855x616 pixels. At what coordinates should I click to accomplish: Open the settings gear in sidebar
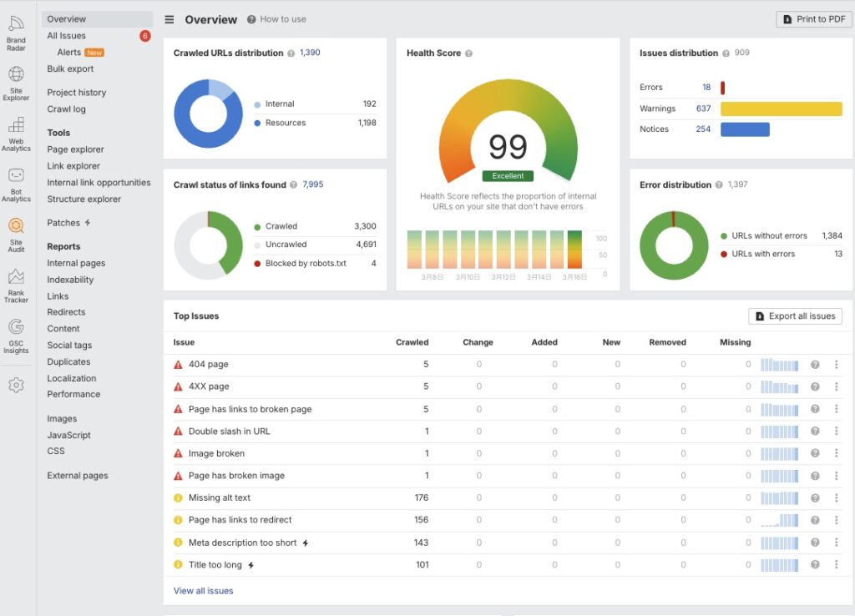[x=16, y=385]
